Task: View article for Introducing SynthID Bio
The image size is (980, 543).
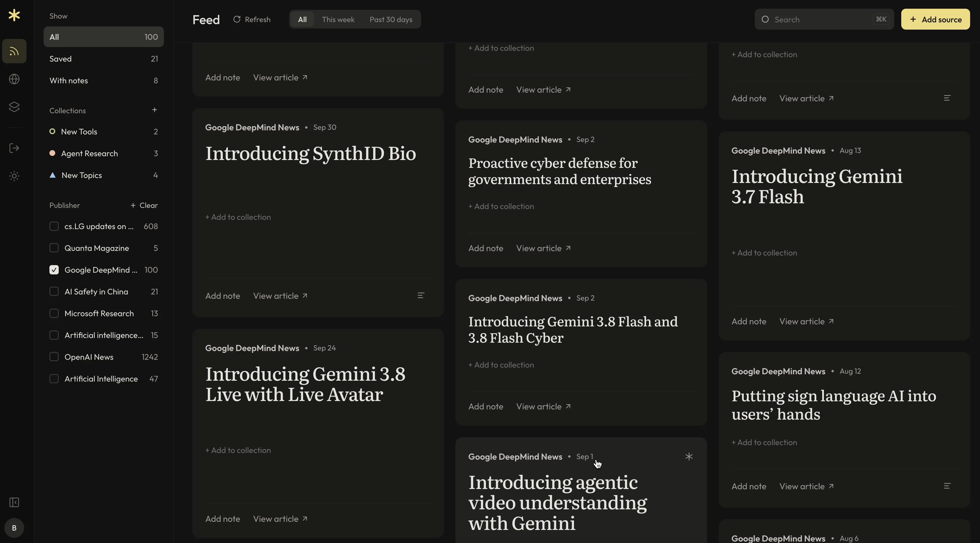Action: pyautogui.click(x=280, y=296)
